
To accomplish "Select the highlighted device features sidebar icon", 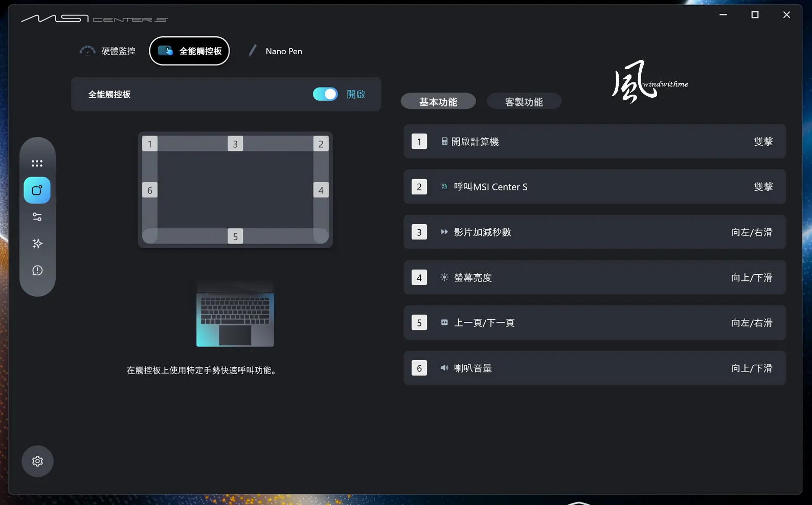I will (37, 190).
